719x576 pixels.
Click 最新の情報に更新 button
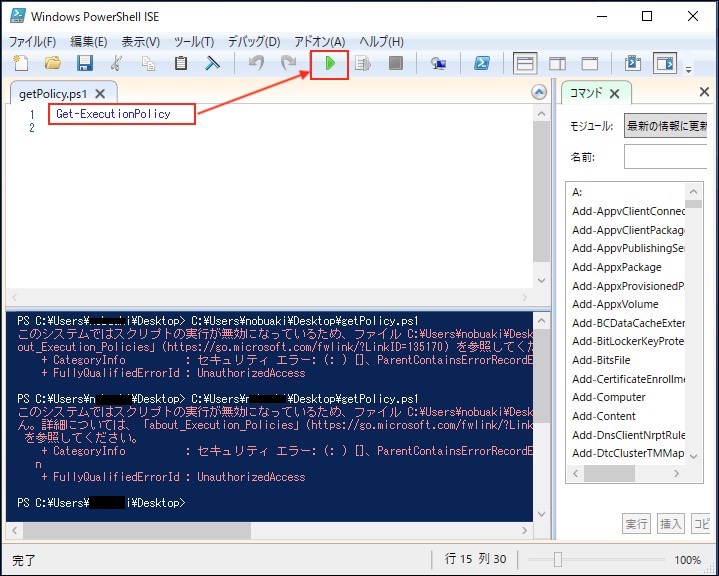pos(666,126)
